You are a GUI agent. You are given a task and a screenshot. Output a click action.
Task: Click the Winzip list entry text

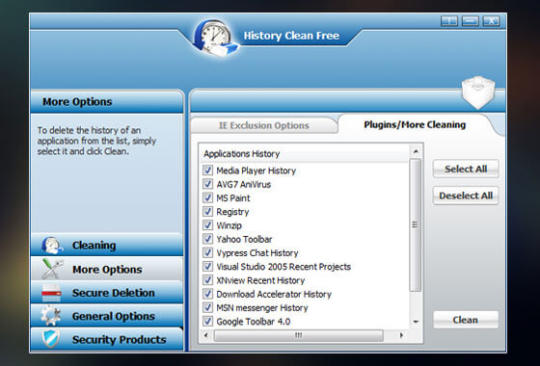229,226
